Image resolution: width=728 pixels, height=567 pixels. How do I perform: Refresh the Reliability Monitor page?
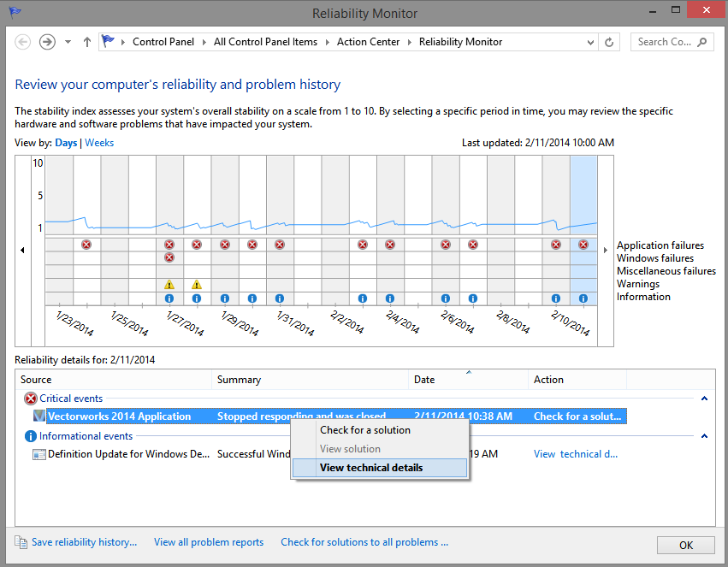pos(609,42)
